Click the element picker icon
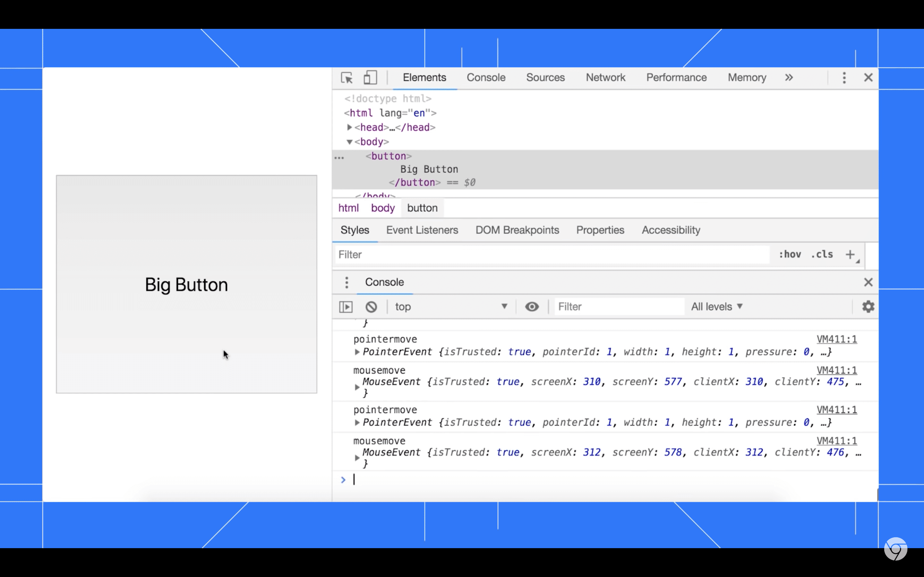This screenshot has width=924, height=577. (x=346, y=78)
